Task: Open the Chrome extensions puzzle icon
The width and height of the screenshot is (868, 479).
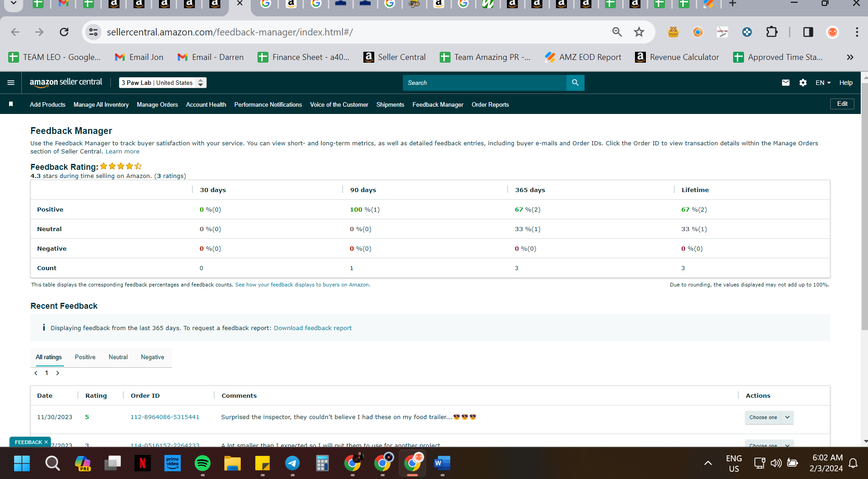Action: [x=772, y=32]
